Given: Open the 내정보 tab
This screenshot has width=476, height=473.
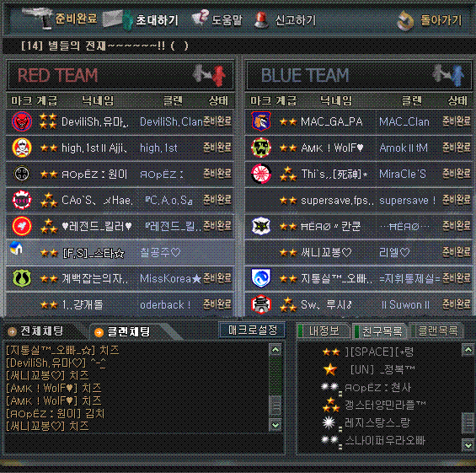Looking at the screenshot, I should pyautogui.click(x=324, y=331).
